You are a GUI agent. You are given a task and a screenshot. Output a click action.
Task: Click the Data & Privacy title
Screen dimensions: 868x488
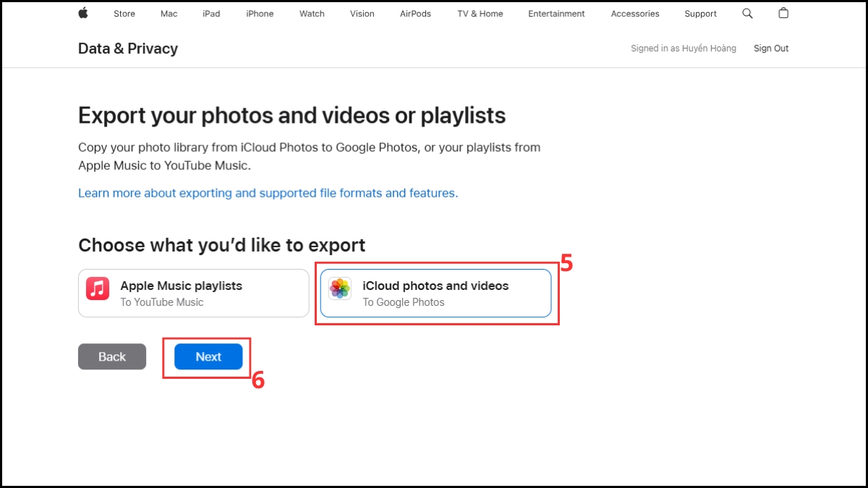coord(128,48)
